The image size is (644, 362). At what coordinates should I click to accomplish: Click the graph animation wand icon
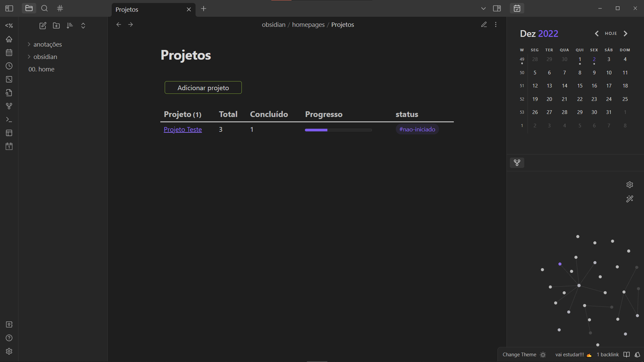(x=630, y=199)
